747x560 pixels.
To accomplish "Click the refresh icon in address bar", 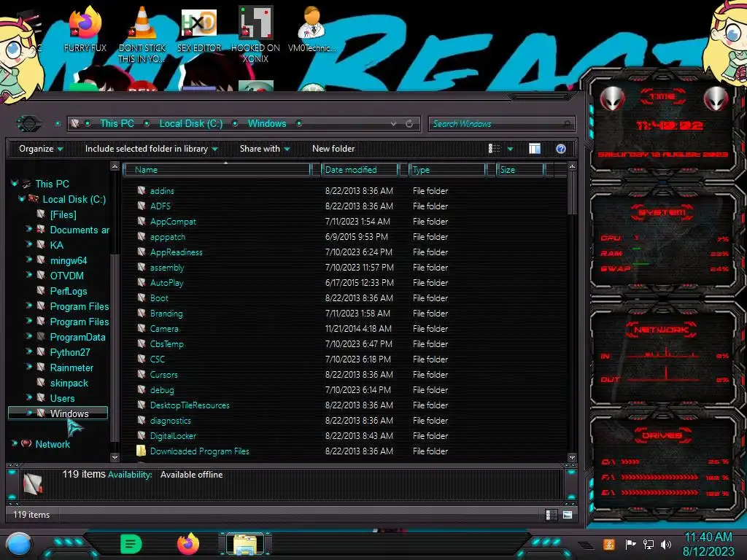I will 409,124.
